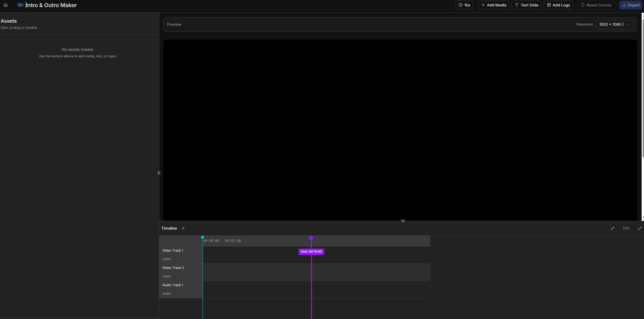Select the Assets panel heading

pyautogui.click(x=8, y=21)
